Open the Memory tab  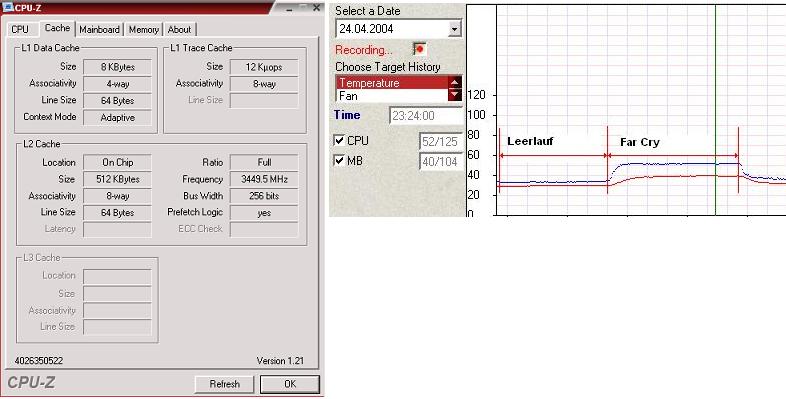[x=143, y=30]
